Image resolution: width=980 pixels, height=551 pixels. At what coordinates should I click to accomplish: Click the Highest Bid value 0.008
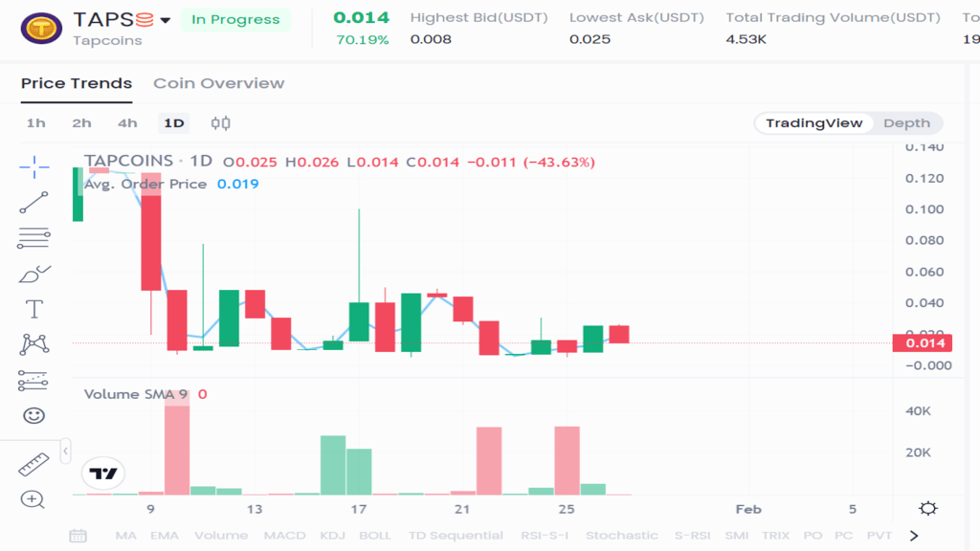[431, 39]
